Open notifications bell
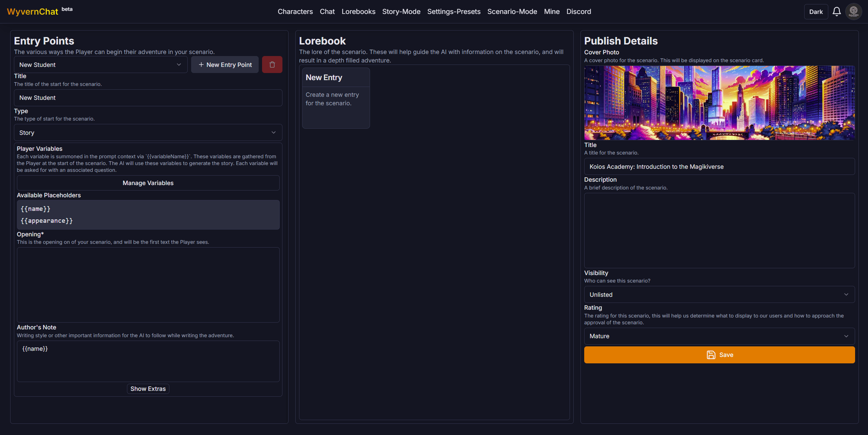The image size is (868, 435). [836, 12]
